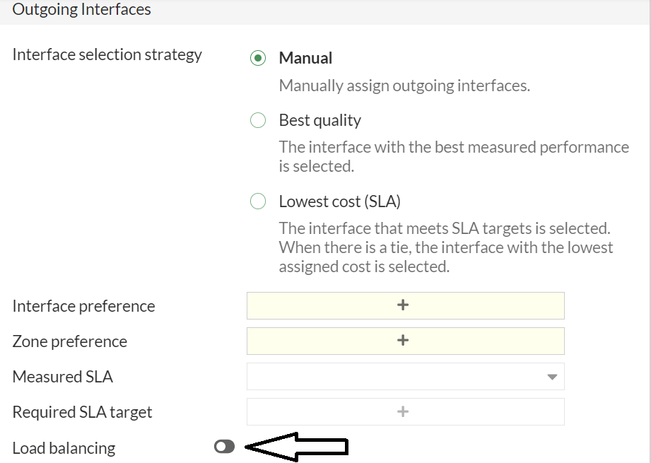Click the Zone preference label

pyautogui.click(x=69, y=342)
